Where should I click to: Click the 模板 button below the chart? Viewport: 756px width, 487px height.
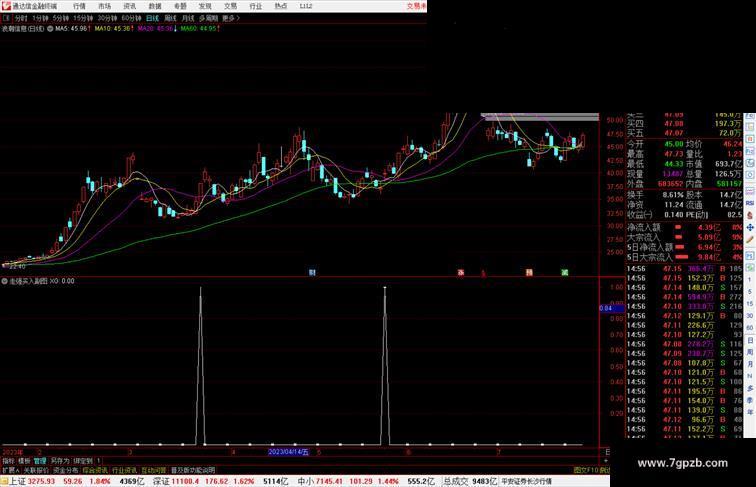(x=24, y=461)
